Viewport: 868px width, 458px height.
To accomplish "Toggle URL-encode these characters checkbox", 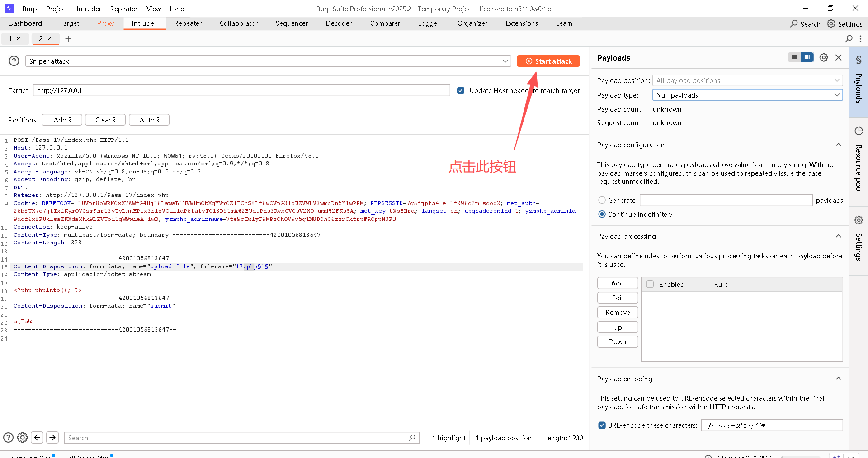I will click(602, 425).
